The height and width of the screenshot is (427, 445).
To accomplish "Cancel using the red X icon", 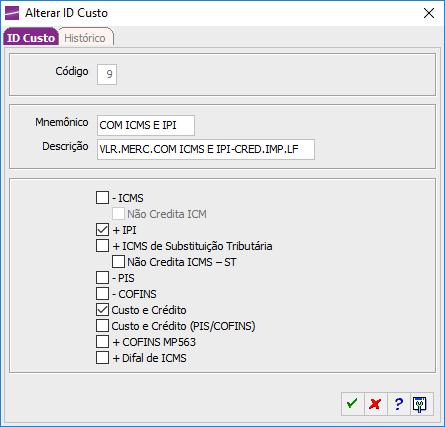I will 375,404.
